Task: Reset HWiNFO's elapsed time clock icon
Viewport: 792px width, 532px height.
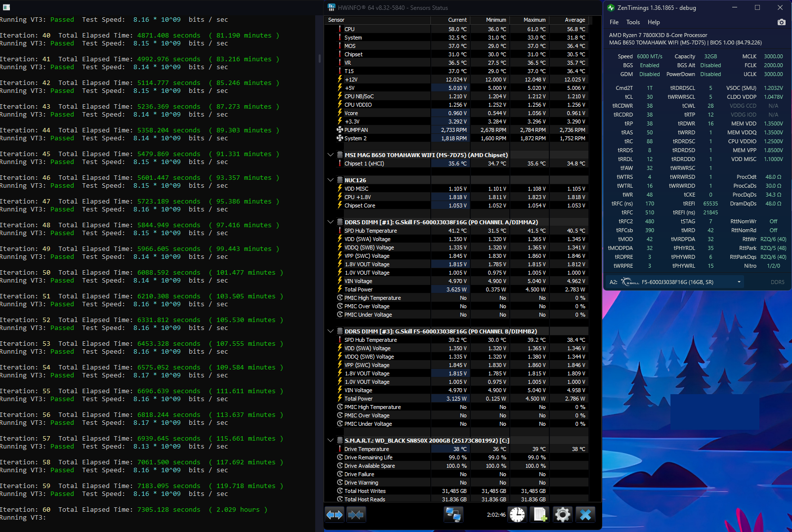Action: [x=517, y=515]
